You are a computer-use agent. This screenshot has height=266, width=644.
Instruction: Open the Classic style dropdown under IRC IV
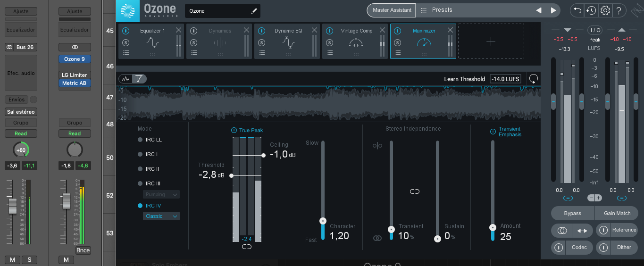pyautogui.click(x=161, y=216)
